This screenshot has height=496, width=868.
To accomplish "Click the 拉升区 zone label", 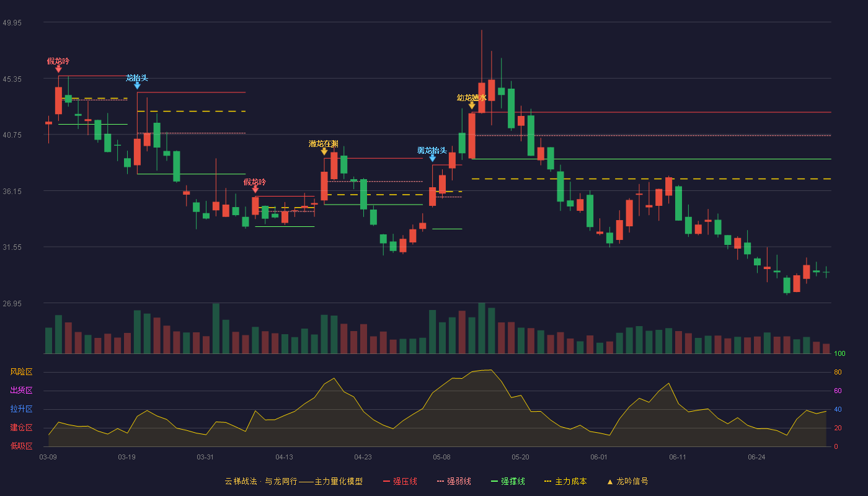I will (21, 409).
